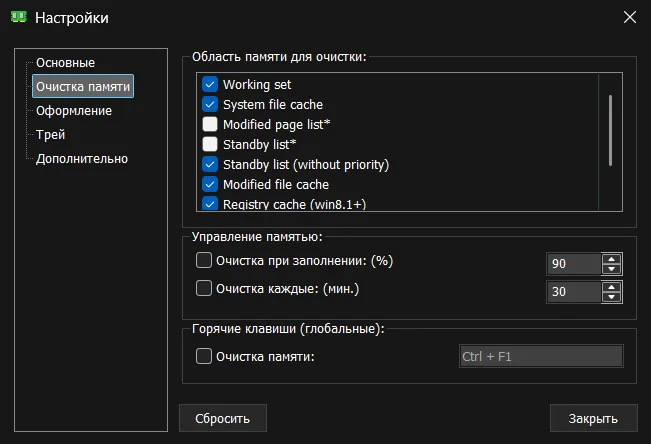The height and width of the screenshot is (444, 651).
Task: Enable Очистка при заполнении (%) checkbox
Action: (204, 262)
